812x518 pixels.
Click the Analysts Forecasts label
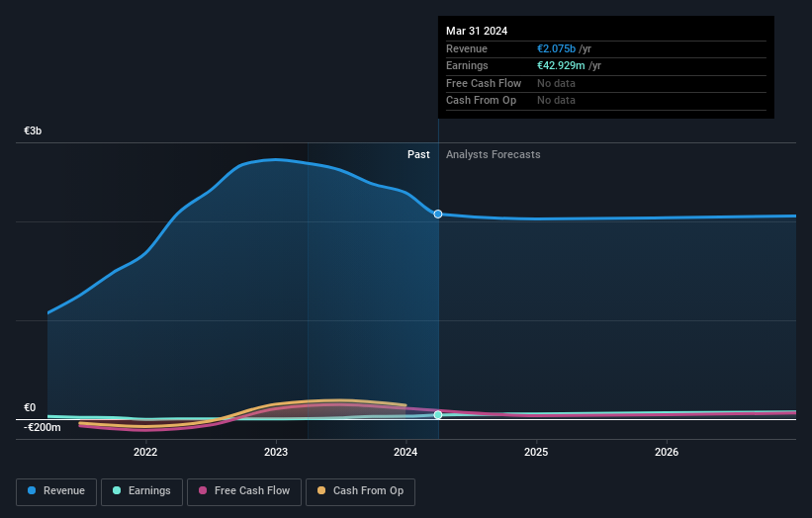[493, 155]
